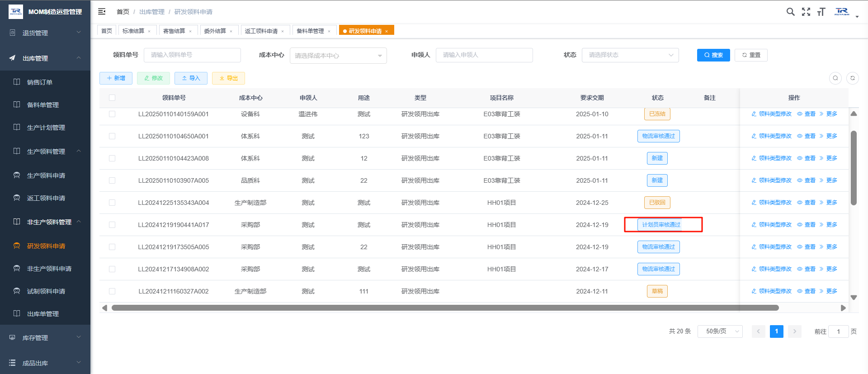Click the 库存管理 sidebar icon

(x=12, y=337)
